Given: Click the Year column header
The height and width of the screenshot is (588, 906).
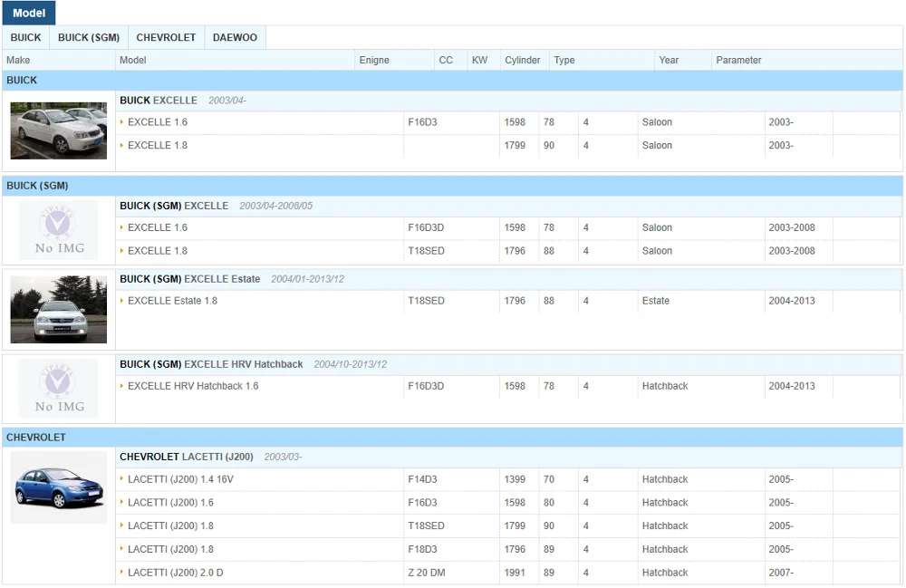Looking at the screenshot, I should tap(669, 60).
